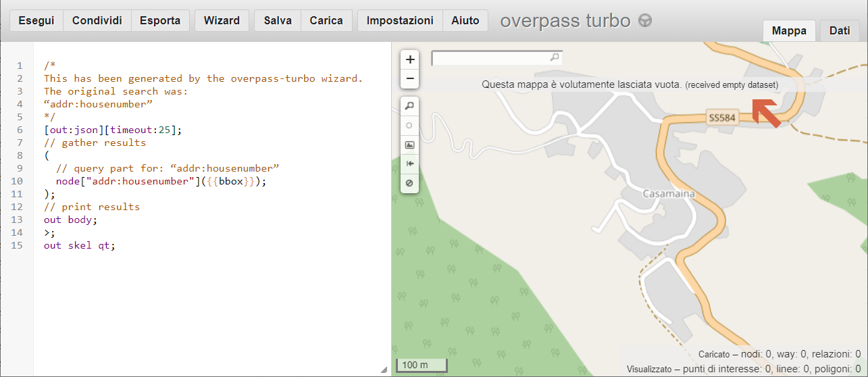Open the Condividi share dialog
This screenshot has height=377, width=868.
97,20
